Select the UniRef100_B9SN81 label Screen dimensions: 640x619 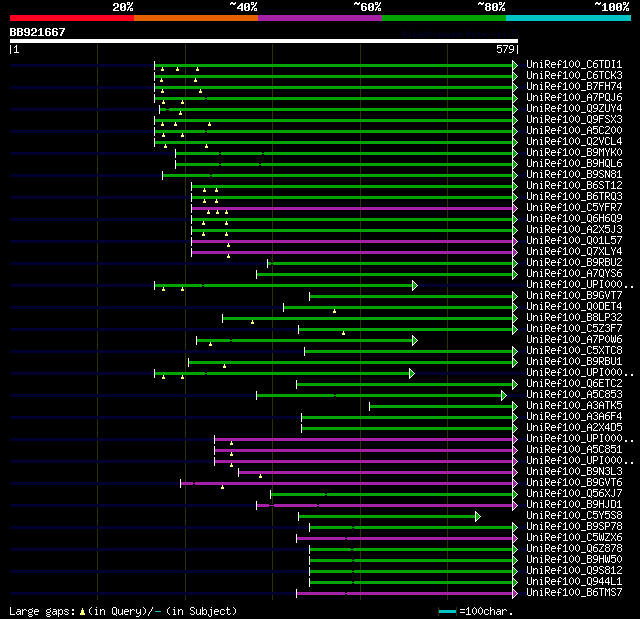(x=574, y=175)
